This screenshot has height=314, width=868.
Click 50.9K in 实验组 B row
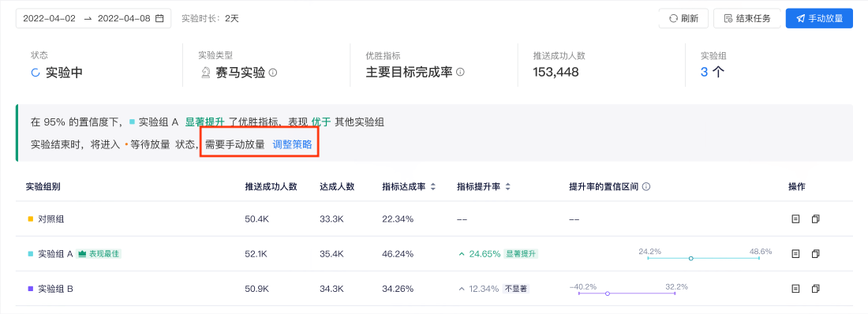tap(257, 289)
